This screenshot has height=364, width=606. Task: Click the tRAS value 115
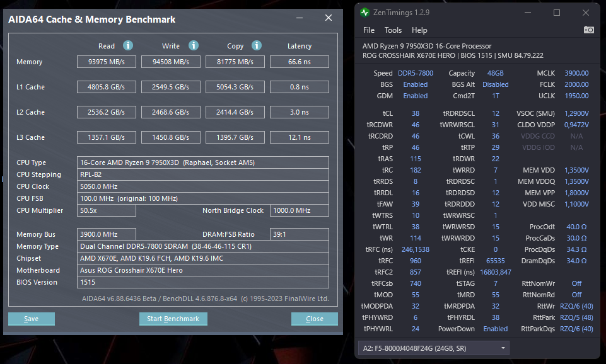coord(416,159)
